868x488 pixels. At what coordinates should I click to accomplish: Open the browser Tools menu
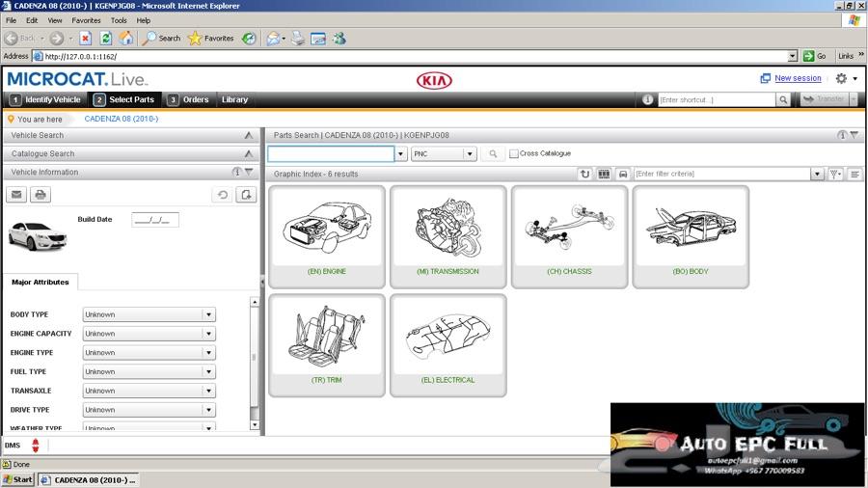pyautogui.click(x=119, y=20)
